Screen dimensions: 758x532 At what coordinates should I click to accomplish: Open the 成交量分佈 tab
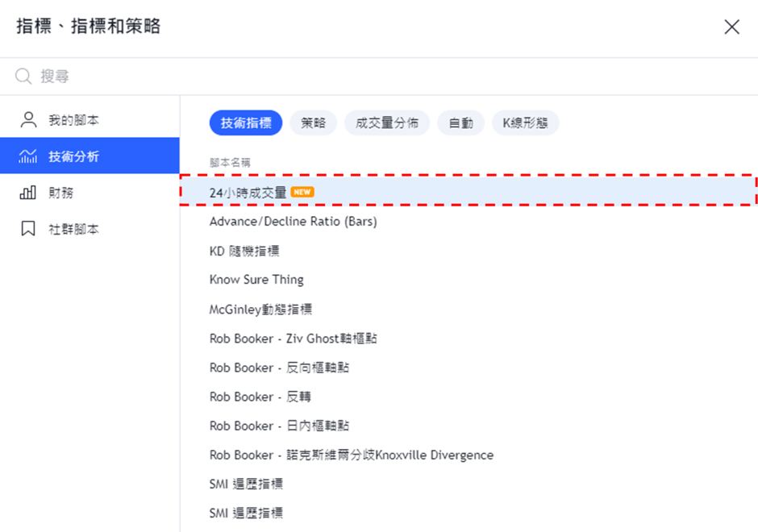coord(387,123)
